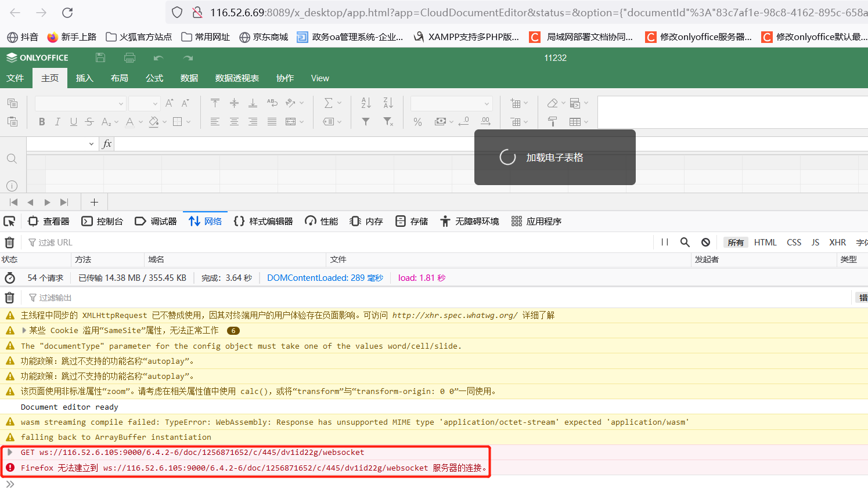Click the Bold formatting icon
Screen dimensions: 868x499
[42, 122]
